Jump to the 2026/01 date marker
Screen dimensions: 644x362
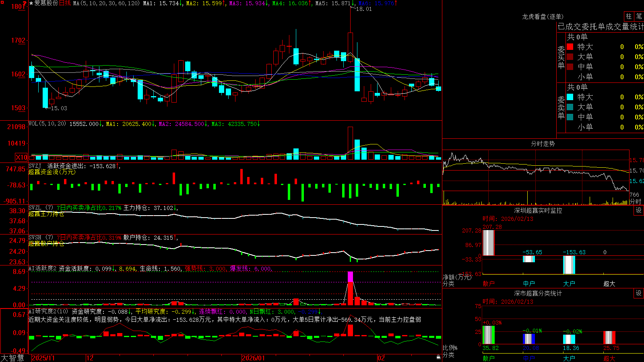pyautogui.click(x=254, y=358)
